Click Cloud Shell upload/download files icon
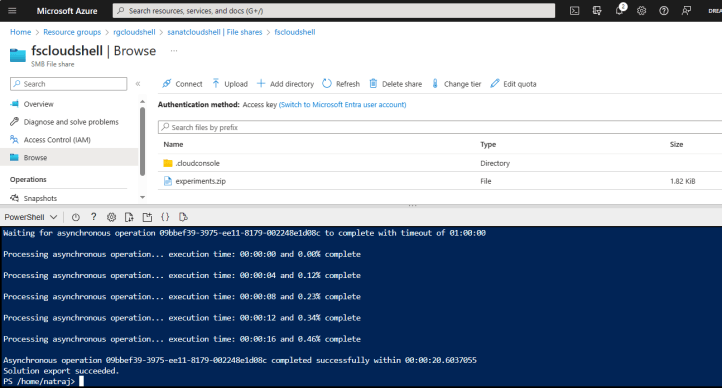Image resolution: width=722 pixels, height=388 pixels. (x=129, y=217)
